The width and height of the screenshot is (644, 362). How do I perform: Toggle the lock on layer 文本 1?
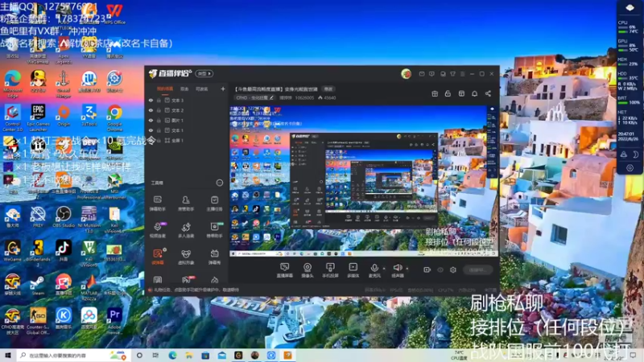pos(159,130)
